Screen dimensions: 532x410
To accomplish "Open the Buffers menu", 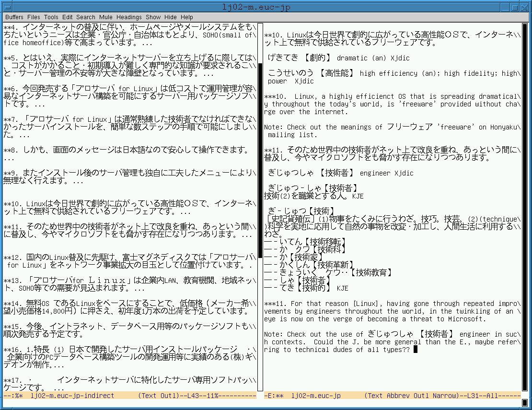I will point(14,17).
